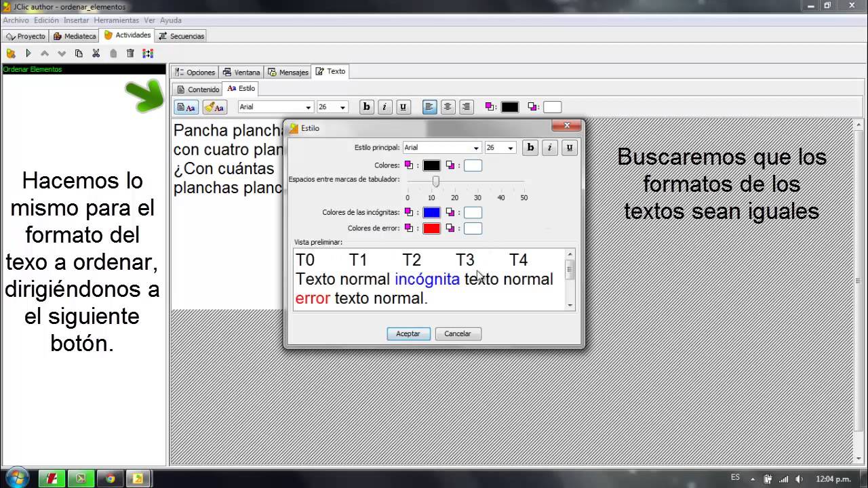
Task: Copy the selected activity
Action: coord(79,53)
